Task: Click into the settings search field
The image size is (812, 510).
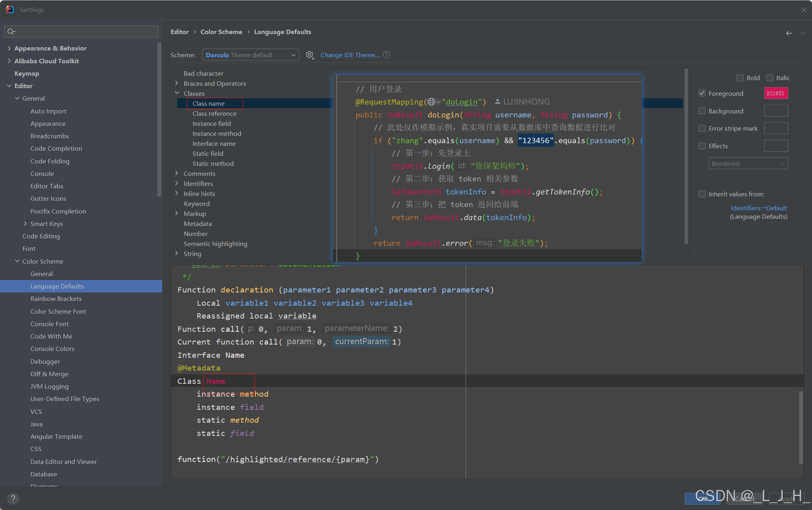Action: click(84, 32)
